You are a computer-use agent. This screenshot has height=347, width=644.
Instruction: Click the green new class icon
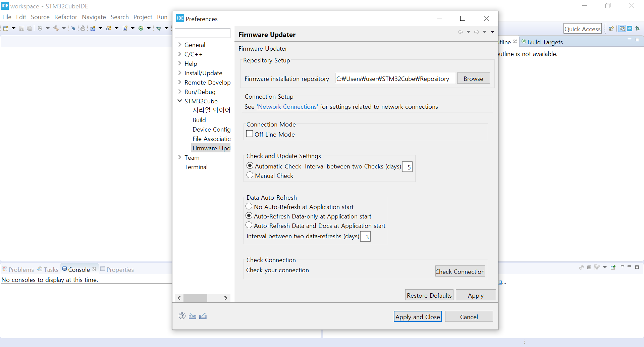141,28
